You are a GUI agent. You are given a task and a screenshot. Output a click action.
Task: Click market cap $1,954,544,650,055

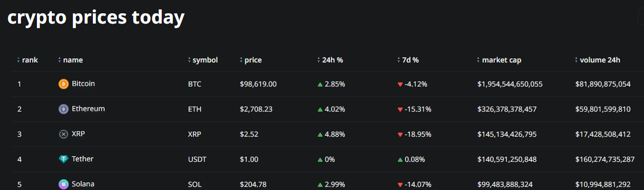point(510,84)
